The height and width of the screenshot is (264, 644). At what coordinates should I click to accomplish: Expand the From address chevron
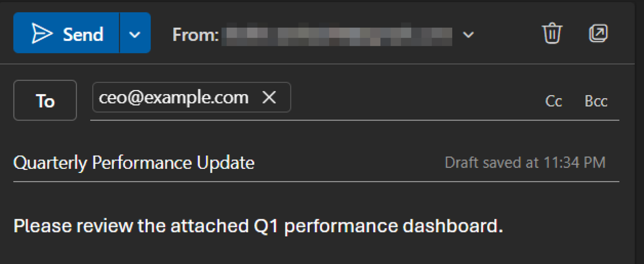tap(468, 35)
